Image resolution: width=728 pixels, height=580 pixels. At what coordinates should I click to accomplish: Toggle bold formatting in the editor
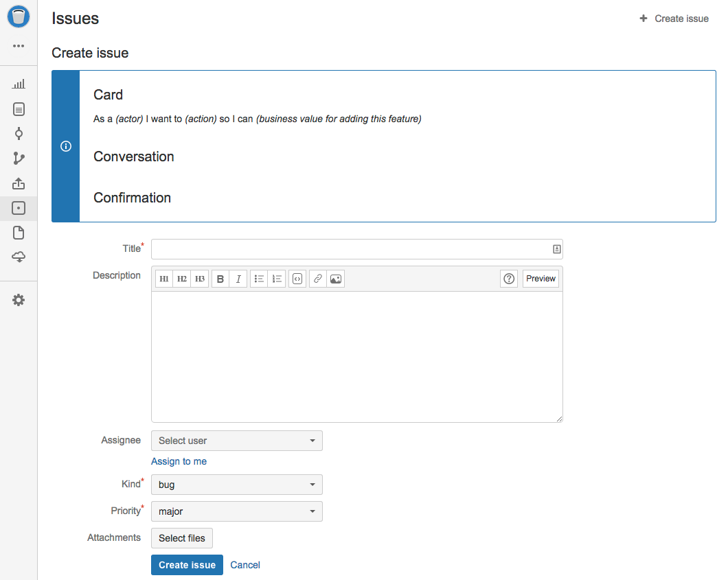(220, 278)
